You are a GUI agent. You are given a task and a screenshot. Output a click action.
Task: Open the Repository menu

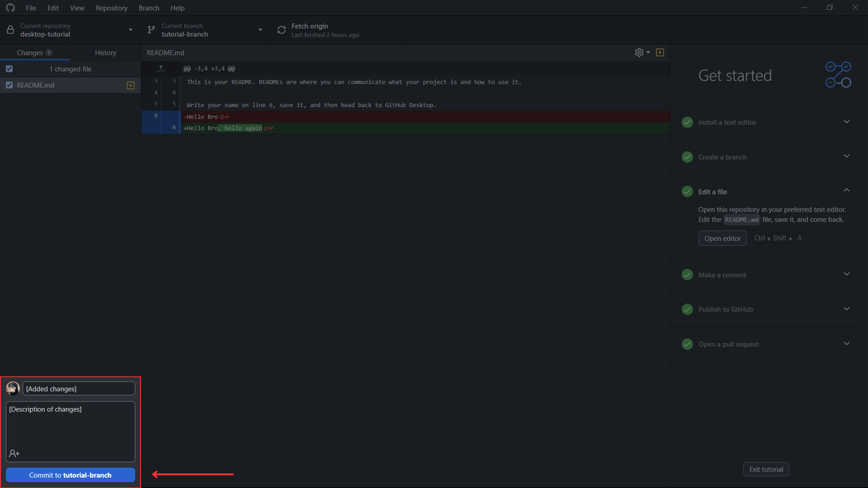tap(111, 8)
